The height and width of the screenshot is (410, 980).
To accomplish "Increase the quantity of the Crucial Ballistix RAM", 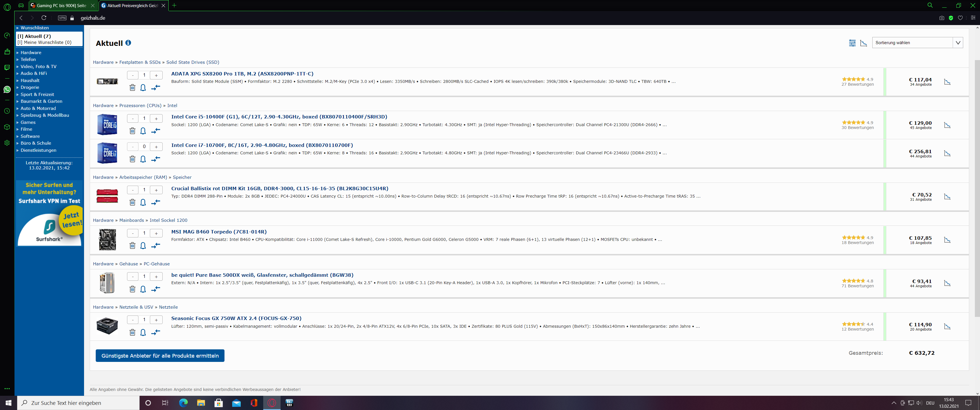I will (156, 190).
